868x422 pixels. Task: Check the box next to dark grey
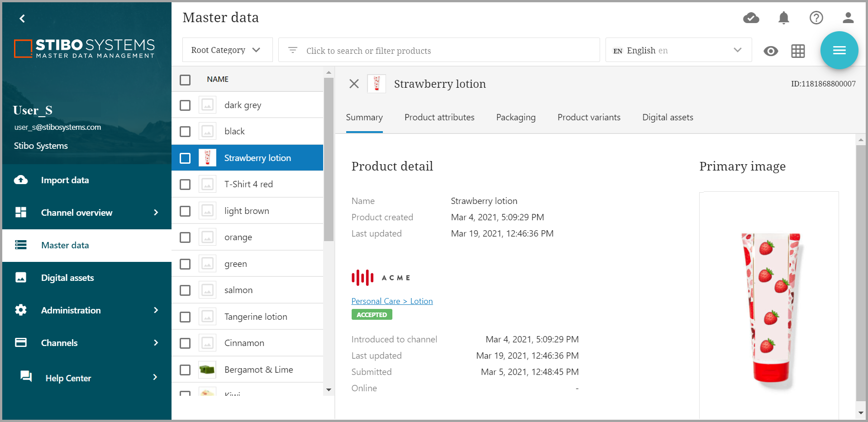[185, 105]
